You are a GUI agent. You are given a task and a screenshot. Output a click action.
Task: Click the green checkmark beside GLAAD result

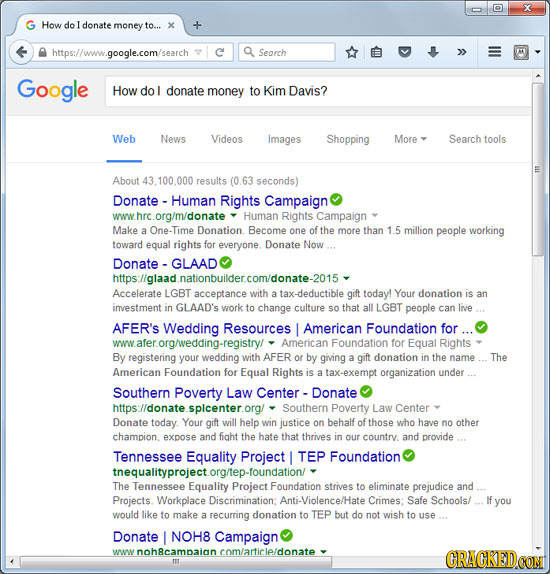click(226, 262)
